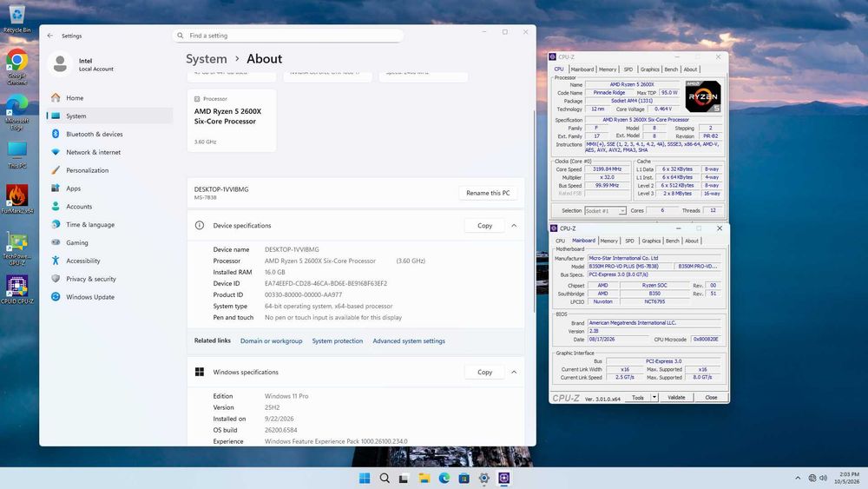Open Advanced system settings link

[x=409, y=341]
